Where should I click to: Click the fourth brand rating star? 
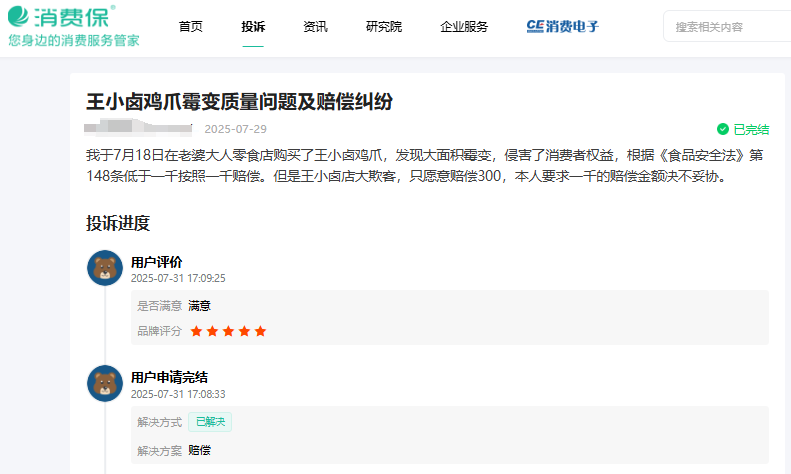[244, 331]
